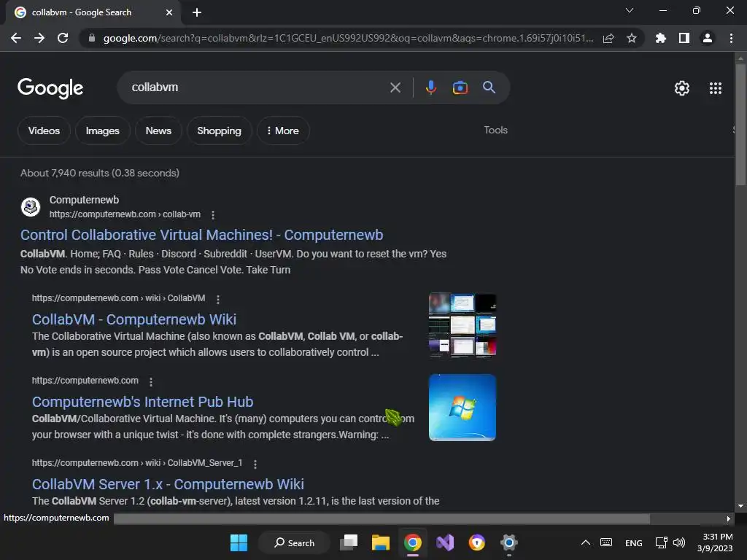Screen dimensions: 747x560
Task: Click the computernewb.com collab-vm URL text
Action: click(125, 214)
